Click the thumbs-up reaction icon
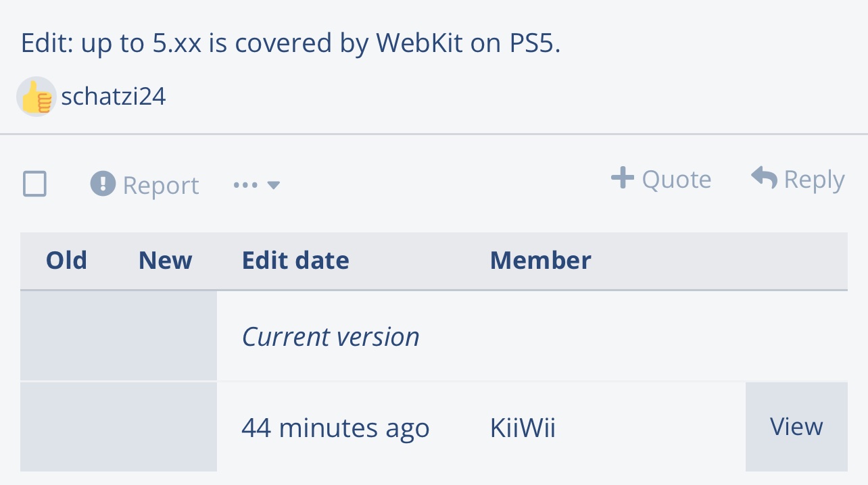The image size is (868, 485). click(37, 97)
